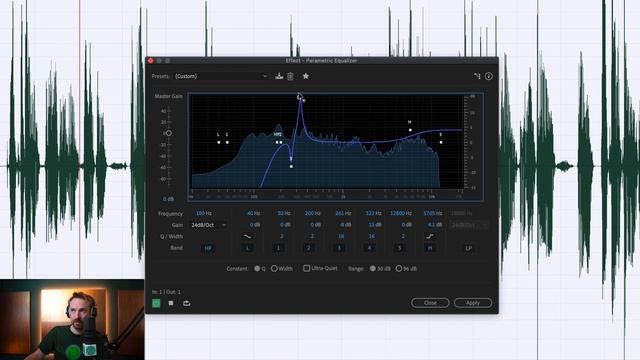This screenshot has height=360, width=640.
Task: Toggle band 3 button
Action: [339, 248]
